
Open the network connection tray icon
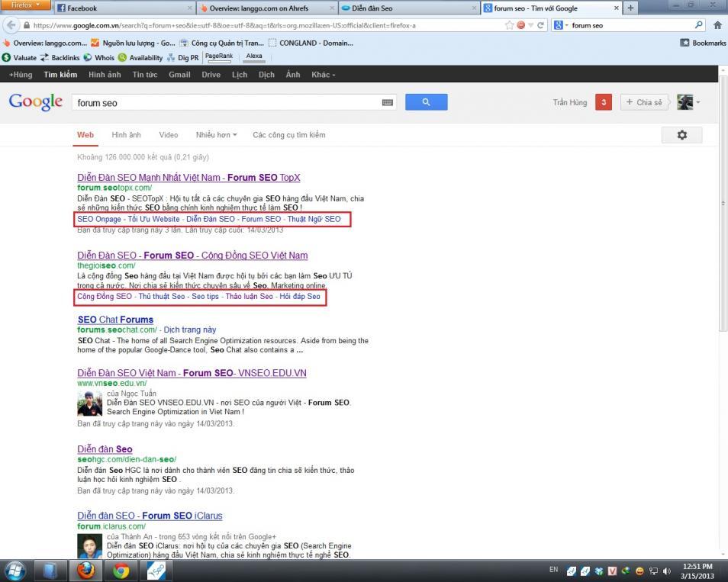(653, 571)
